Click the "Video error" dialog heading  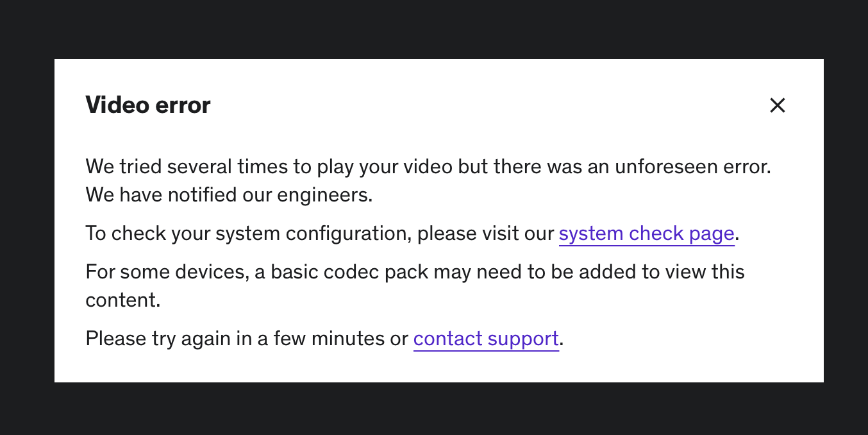pos(148,105)
